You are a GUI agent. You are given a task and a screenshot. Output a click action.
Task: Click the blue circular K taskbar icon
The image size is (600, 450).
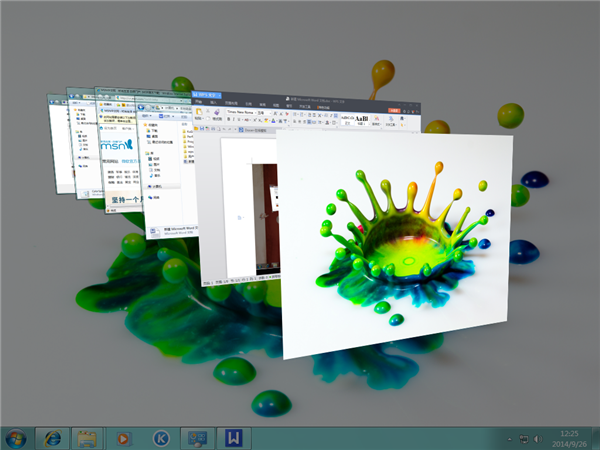(x=160, y=438)
